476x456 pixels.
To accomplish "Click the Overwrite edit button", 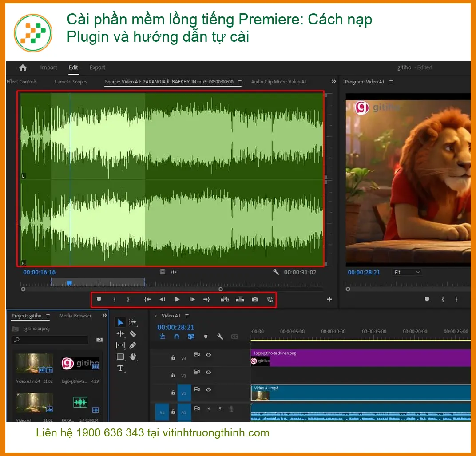I will point(240,299).
